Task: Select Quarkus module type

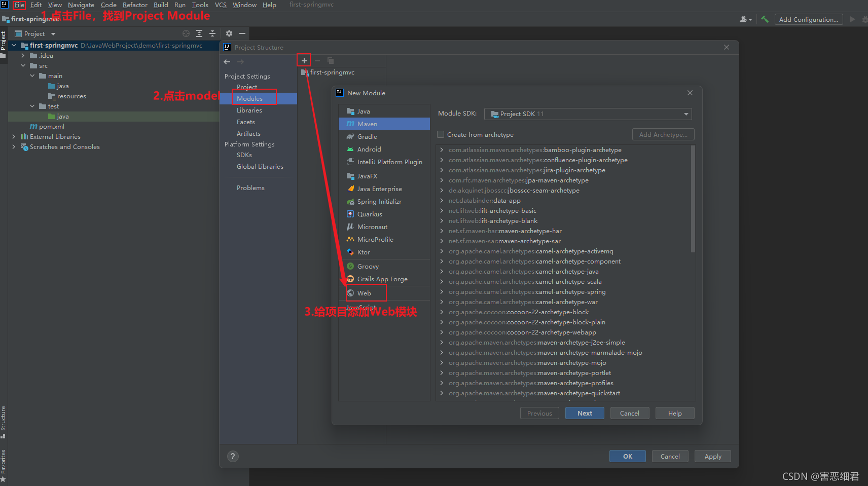Action: [x=384, y=214]
